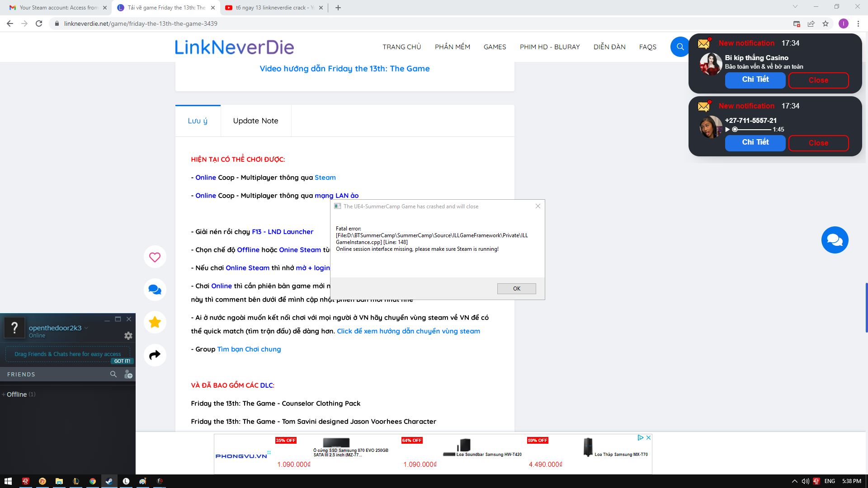The image size is (868, 488).
Task: Open the comments bubble icon
Action: [155, 290]
